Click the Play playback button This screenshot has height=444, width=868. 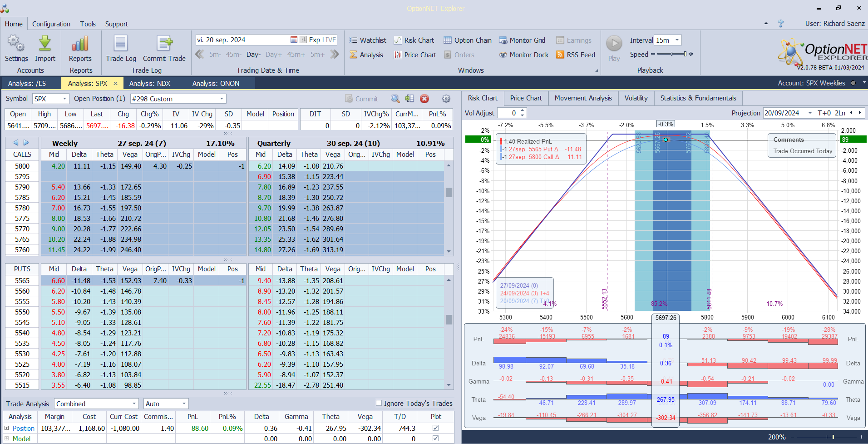coord(614,44)
